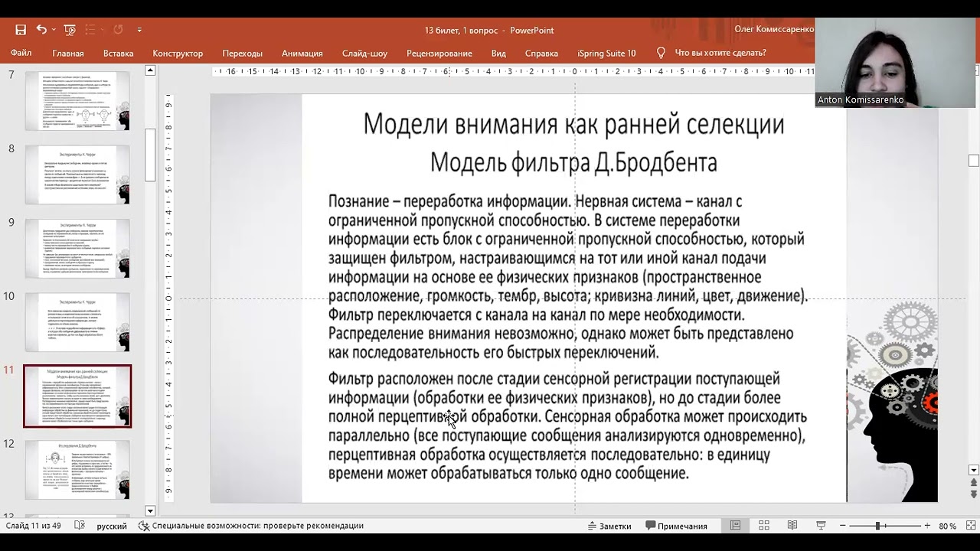The image size is (980, 551).
Task: Click the lightbulb Tell Me icon
Action: (x=661, y=53)
